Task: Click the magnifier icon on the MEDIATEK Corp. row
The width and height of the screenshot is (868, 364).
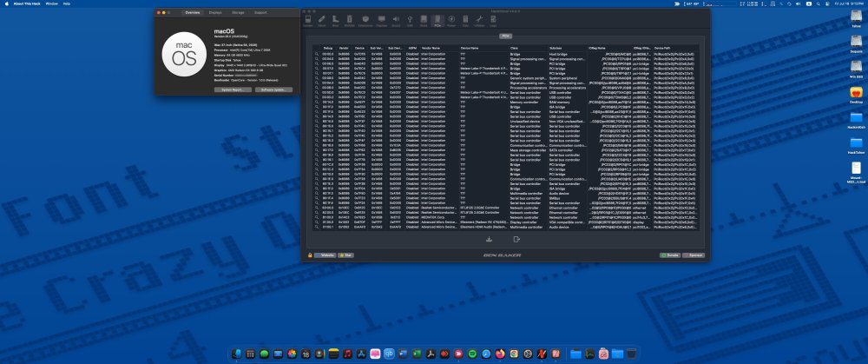Action: pyautogui.click(x=317, y=218)
